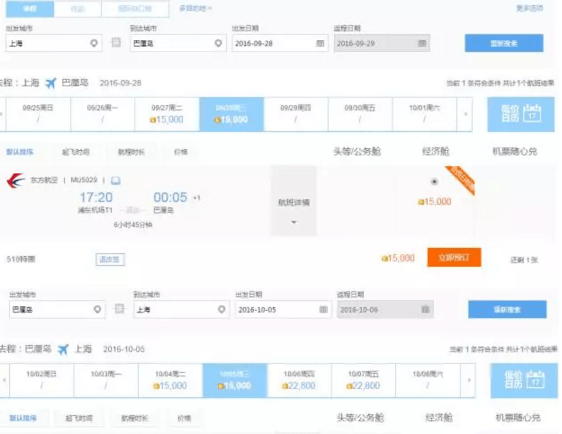Click the lower blue search button
Viewport: 562px width, 434px height.
coord(507,309)
